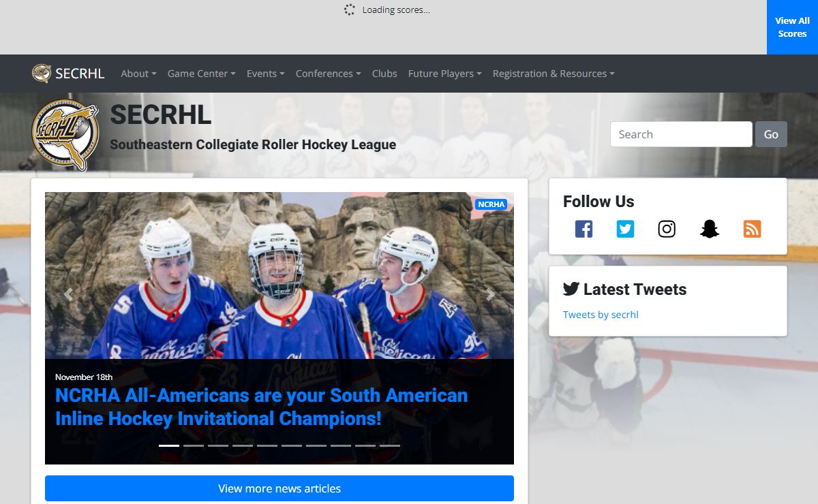
Task: Click the November 18th date text
Action: tap(84, 377)
